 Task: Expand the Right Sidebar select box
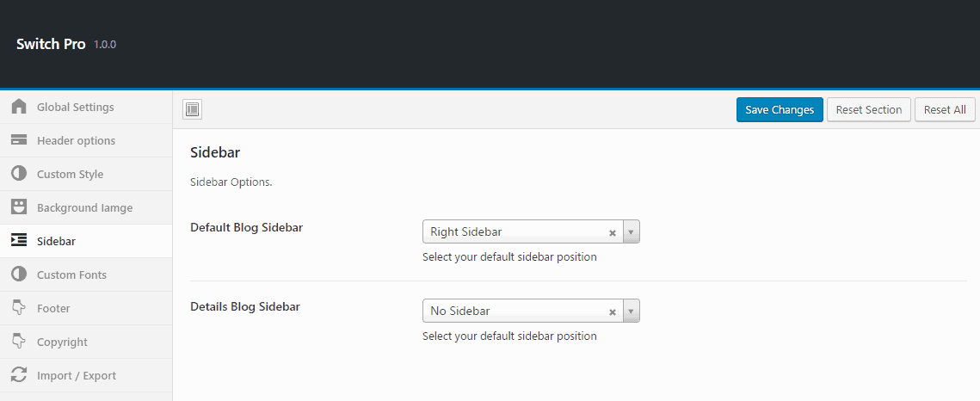(516, 232)
